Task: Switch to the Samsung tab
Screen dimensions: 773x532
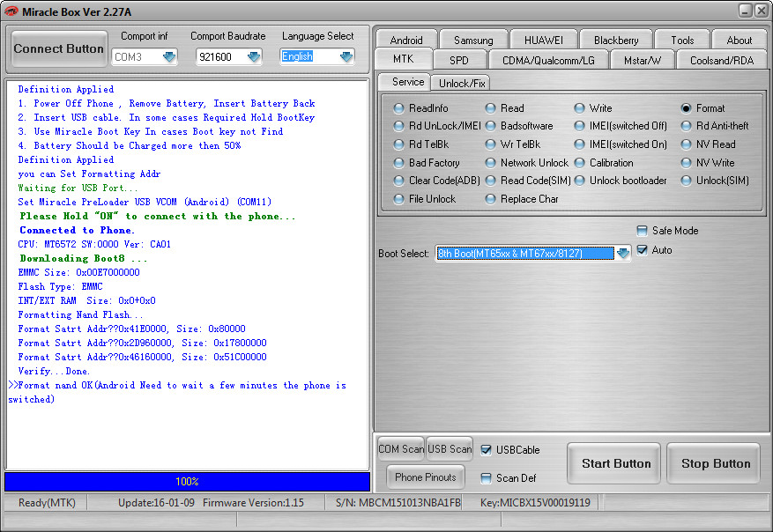Action: (473, 41)
